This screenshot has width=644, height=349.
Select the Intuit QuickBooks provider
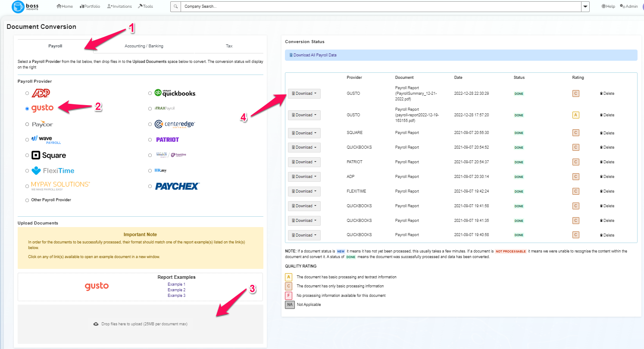coord(150,93)
